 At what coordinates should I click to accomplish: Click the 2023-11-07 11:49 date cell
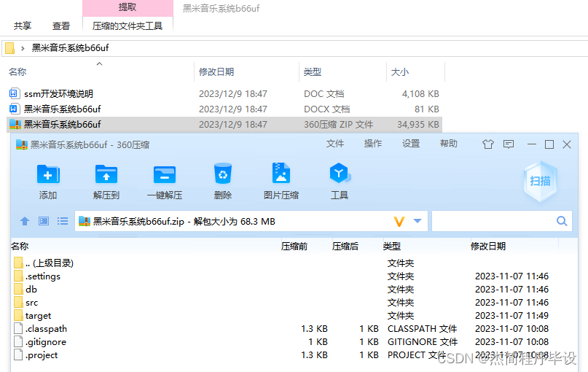point(512,316)
